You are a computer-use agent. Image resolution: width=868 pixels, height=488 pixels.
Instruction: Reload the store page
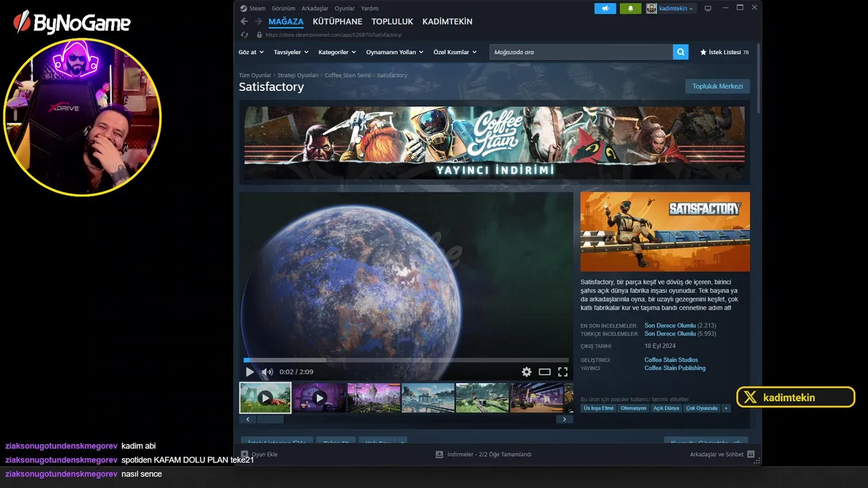click(245, 35)
